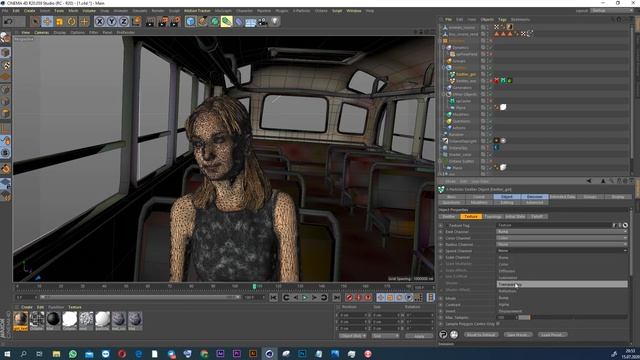Open the Object (Rel) coordinates dropdown
640x360 pixels.
[x=353, y=336]
